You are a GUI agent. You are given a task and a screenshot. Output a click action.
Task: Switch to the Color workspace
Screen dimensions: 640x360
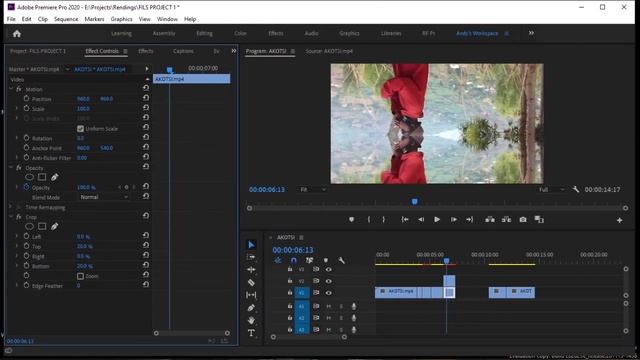pos(240,33)
